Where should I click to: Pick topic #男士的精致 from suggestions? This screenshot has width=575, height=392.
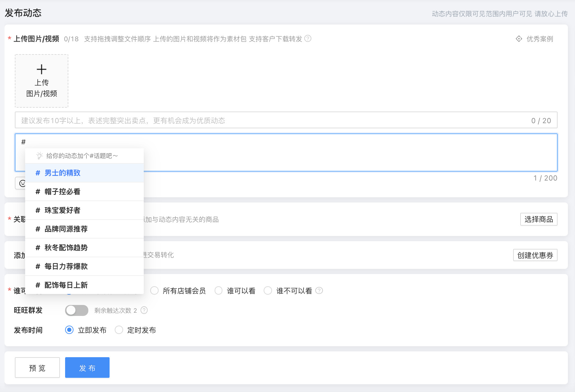(63, 173)
